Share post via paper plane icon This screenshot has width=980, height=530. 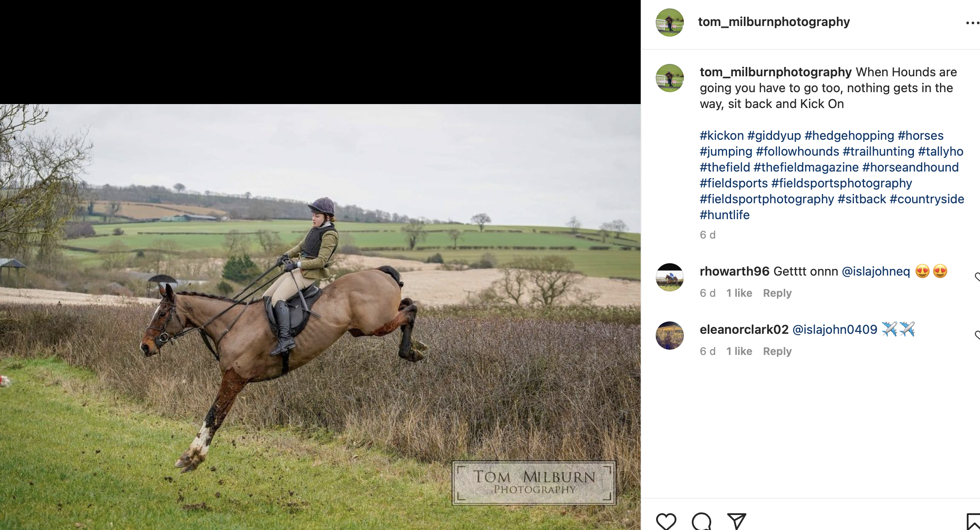(x=736, y=521)
